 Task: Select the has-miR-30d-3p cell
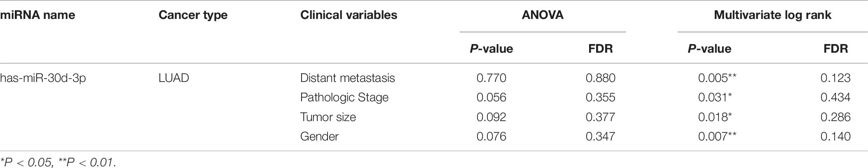coord(43,78)
